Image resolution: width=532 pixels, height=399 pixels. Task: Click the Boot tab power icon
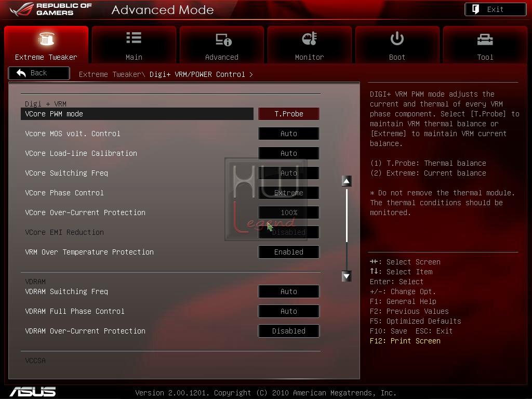[397, 38]
